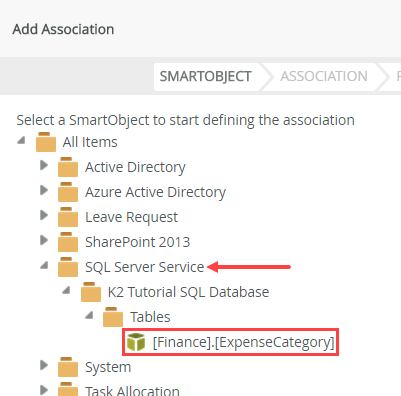This screenshot has width=401, height=396.
Task: Click the System folder icon
Action: [68, 367]
